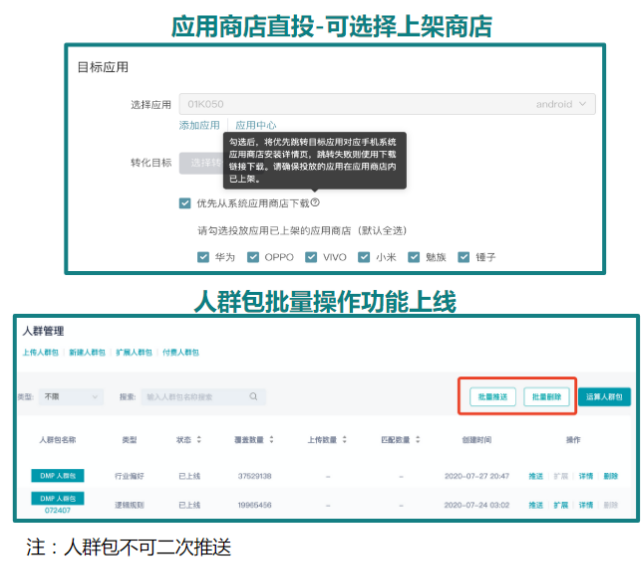Open the 新建人群包 tab link
This screenshot has height=572, width=643.
pyautogui.click(x=87, y=352)
